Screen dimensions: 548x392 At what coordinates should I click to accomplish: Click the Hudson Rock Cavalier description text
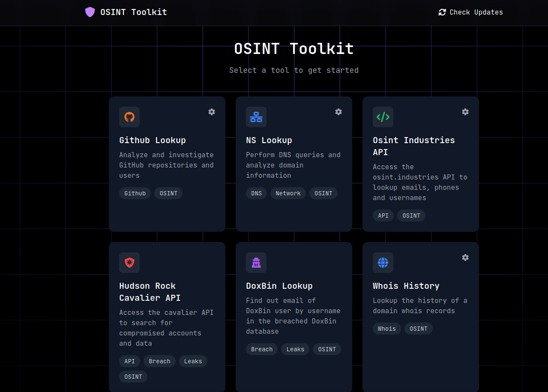(x=166, y=328)
